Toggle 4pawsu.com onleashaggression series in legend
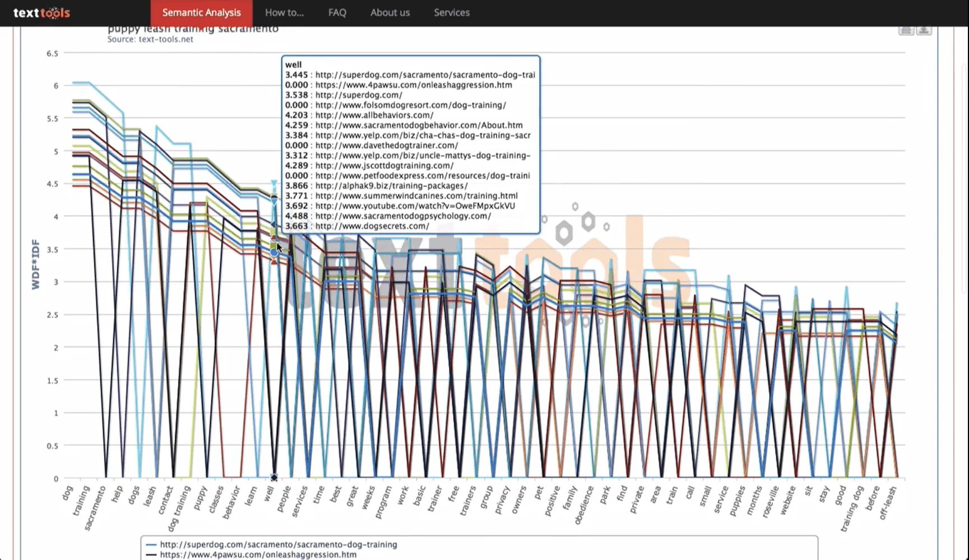The image size is (969, 560). pyautogui.click(x=258, y=554)
